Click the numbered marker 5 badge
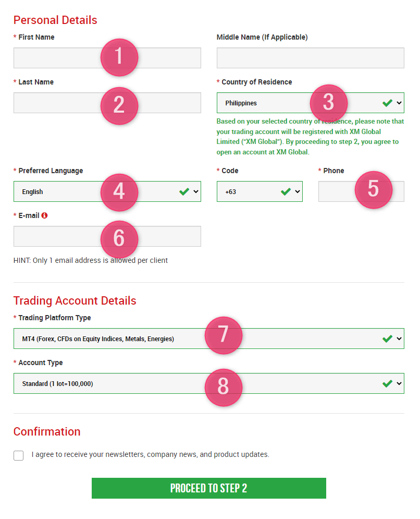Screen dimensions: 420x519 click(x=374, y=190)
